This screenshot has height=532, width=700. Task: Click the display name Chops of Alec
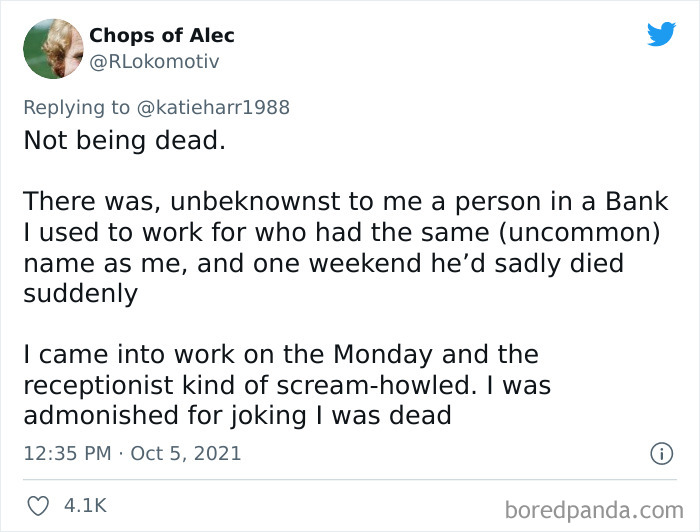point(162,35)
